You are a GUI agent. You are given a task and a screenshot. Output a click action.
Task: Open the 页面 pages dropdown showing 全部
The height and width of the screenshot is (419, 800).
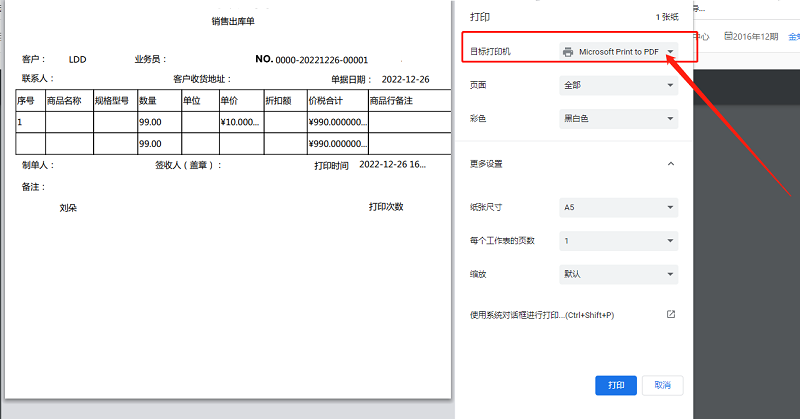(619, 86)
